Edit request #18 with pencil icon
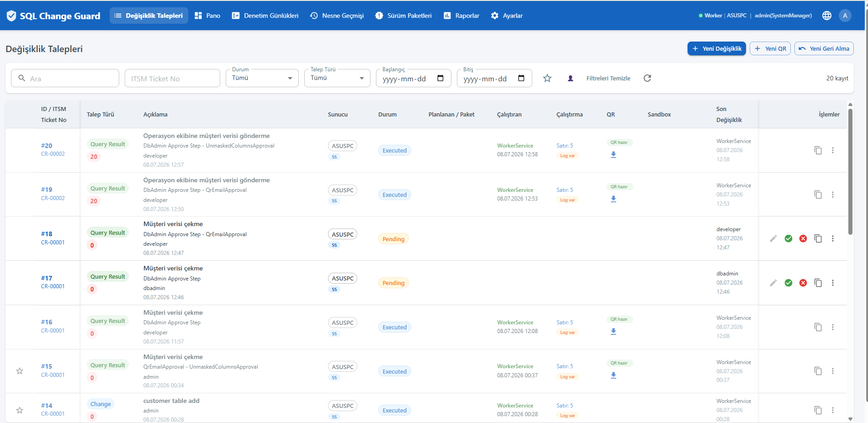The image size is (868, 423). pos(773,238)
